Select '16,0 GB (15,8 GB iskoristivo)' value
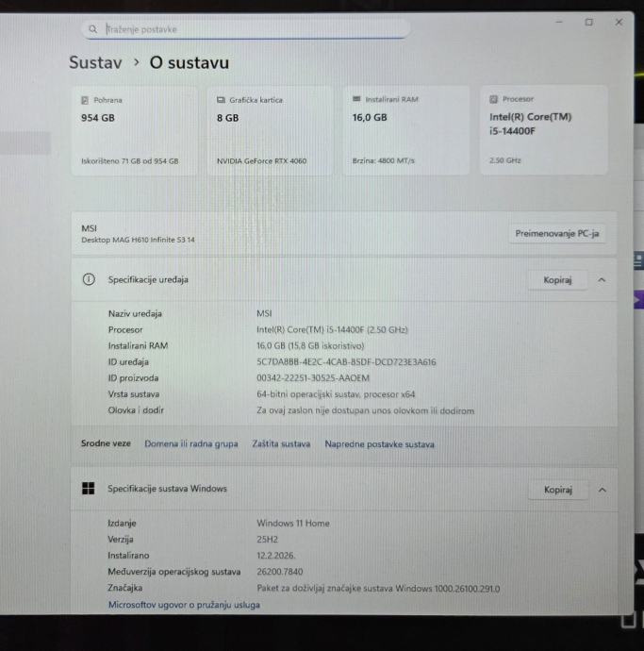 point(310,345)
